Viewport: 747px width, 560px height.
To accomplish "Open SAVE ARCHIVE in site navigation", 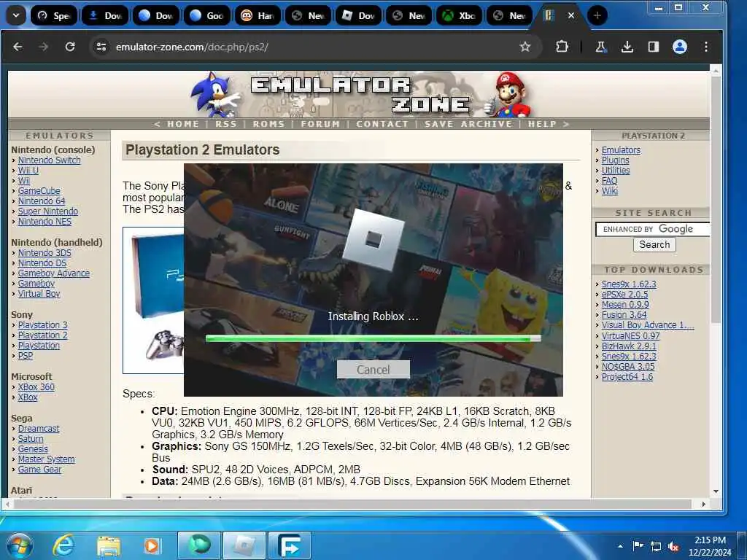I will pos(468,124).
